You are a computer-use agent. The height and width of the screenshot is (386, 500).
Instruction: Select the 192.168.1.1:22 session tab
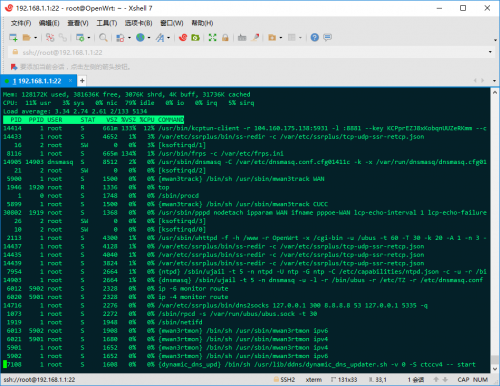pyautogui.click(x=38, y=81)
